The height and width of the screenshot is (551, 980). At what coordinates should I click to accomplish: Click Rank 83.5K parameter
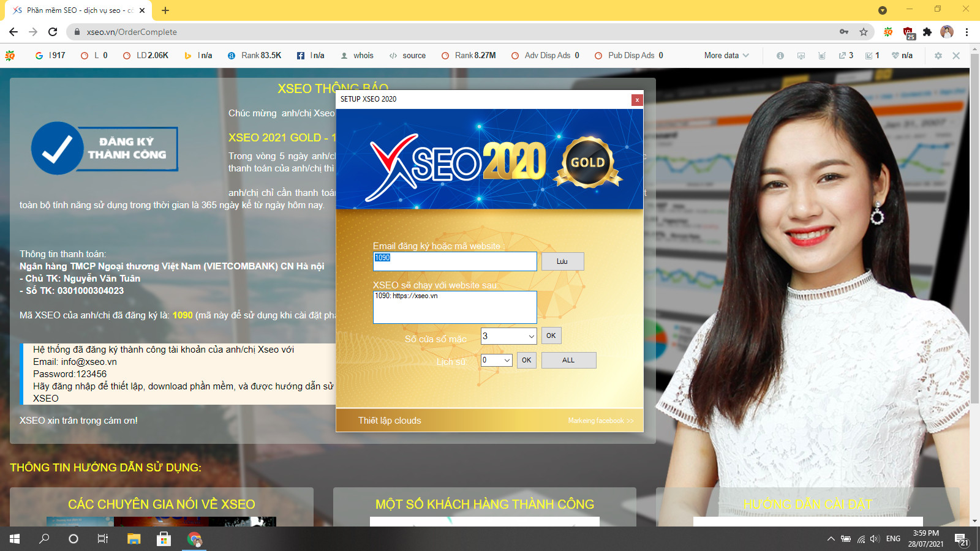tap(255, 56)
